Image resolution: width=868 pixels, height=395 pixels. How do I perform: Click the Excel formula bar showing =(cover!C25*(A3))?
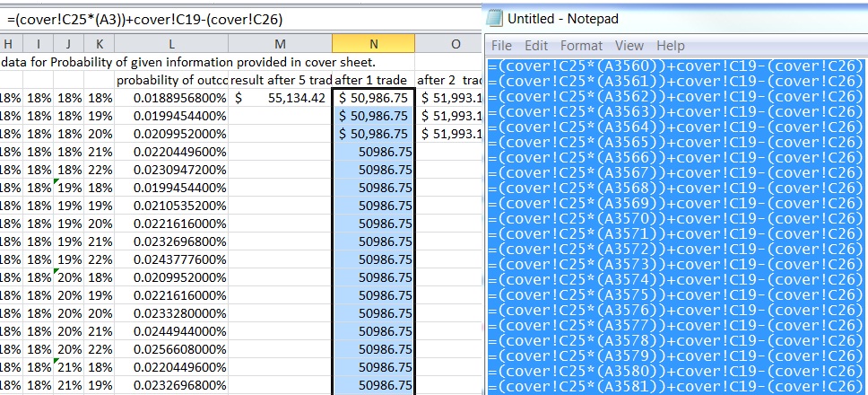[x=240, y=20]
